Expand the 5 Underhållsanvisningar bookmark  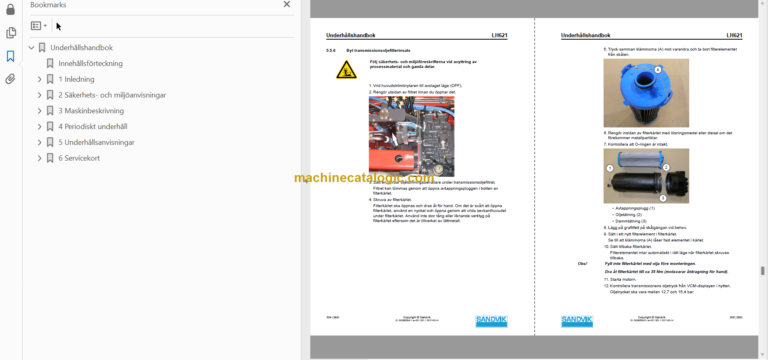(x=40, y=143)
